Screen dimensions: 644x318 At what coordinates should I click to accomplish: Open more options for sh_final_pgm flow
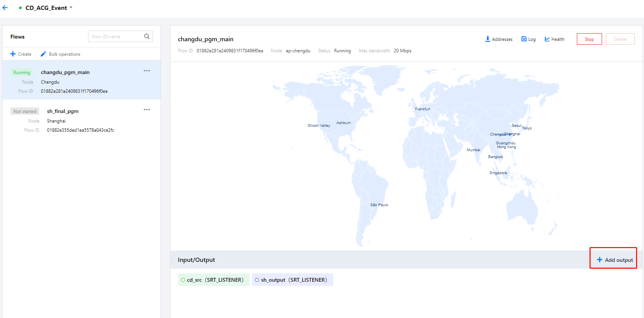click(147, 110)
